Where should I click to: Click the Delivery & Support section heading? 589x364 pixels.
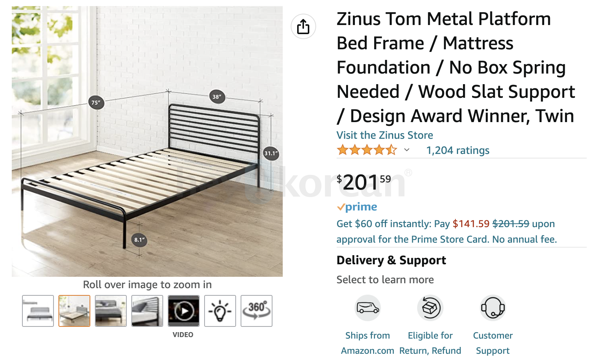coord(391,260)
